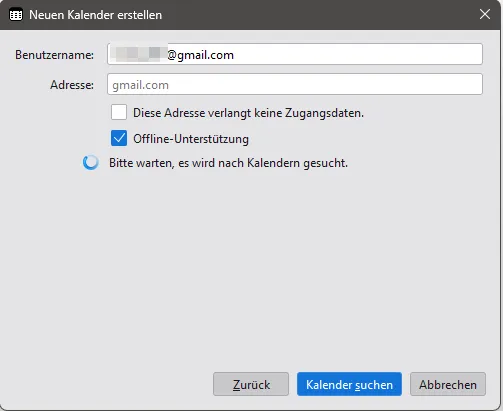503x411 pixels.
Task: Cancel via the Abbrechen button
Action: pos(448,384)
